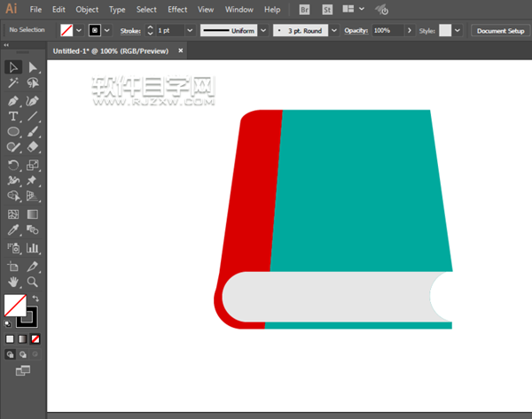Select the Selection tool arrow

[13, 67]
